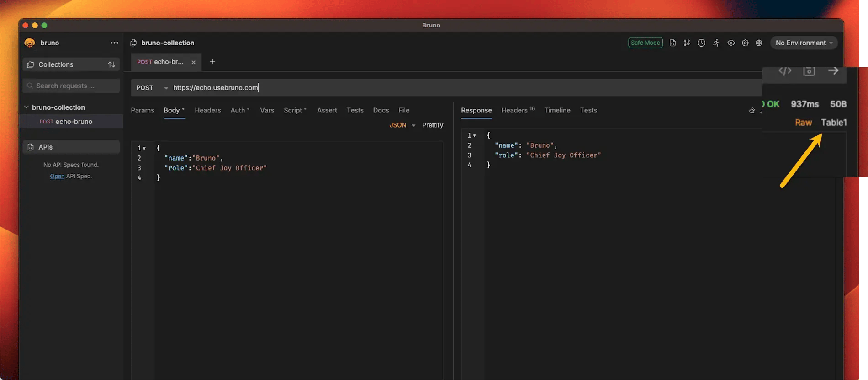
Task: Click the APIs section header
Action: point(71,147)
